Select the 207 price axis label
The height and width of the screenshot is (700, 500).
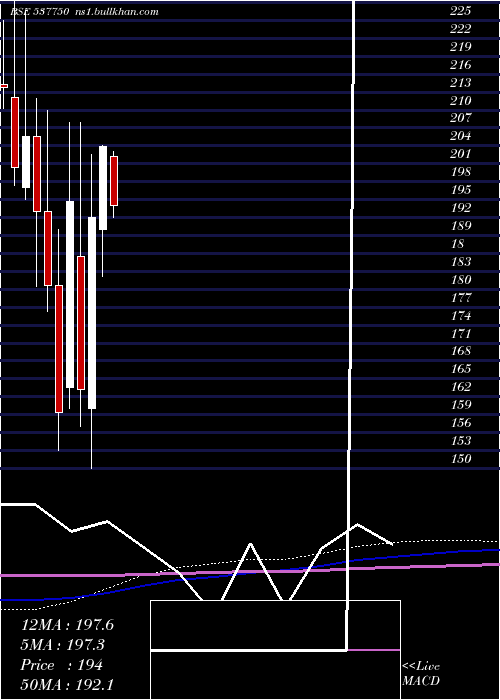(460, 118)
